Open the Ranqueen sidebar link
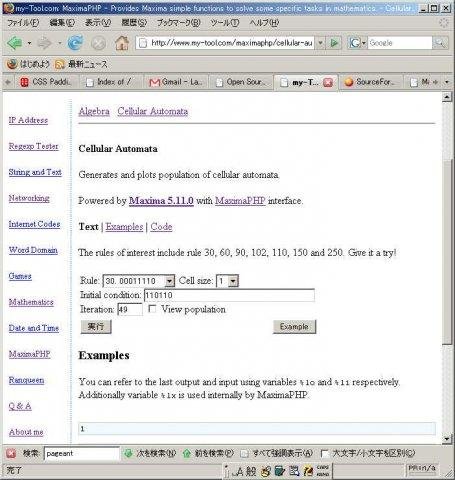The image size is (455, 480). [x=26, y=380]
